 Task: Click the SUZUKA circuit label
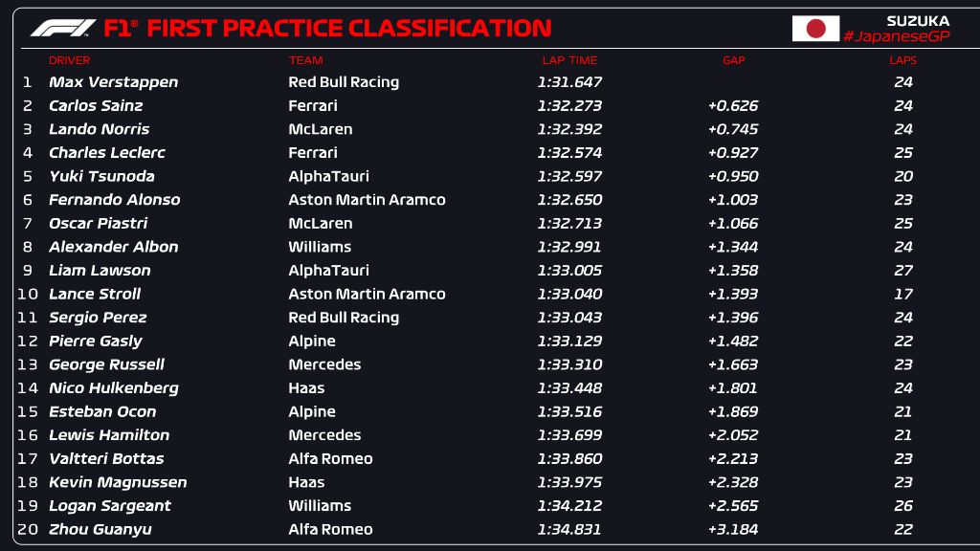click(x=918, y=20)
